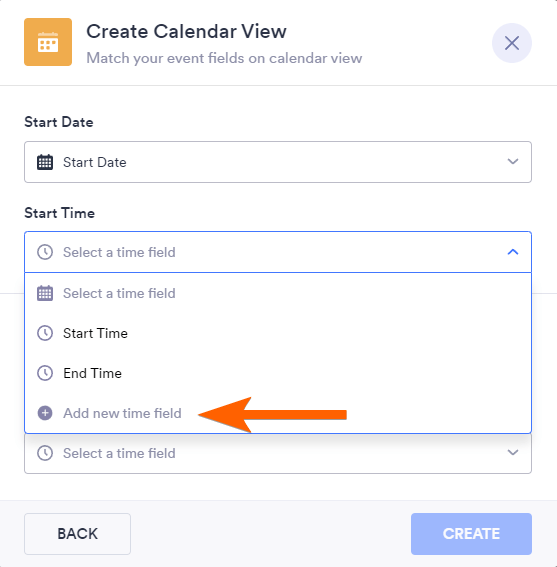
Task: Click plus icon for adding time field
Action: (45, 413)
